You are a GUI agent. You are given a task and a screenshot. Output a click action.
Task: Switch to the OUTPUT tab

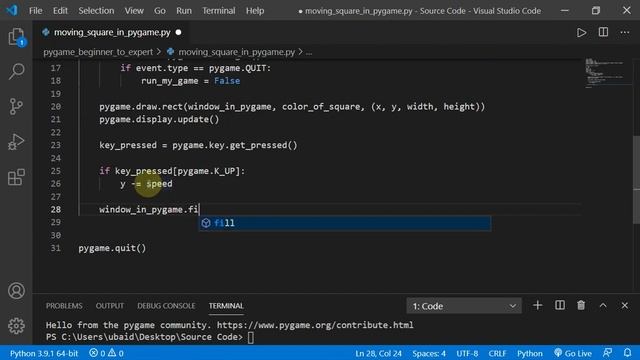(x=110, y=306)
